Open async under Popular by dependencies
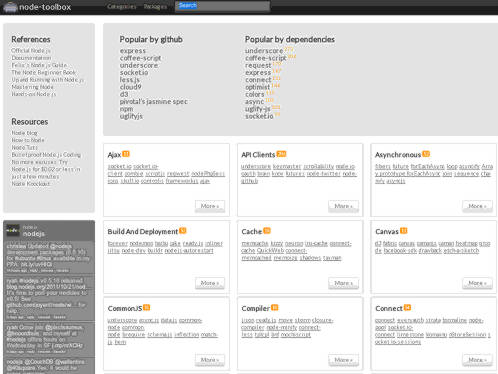Screen dimensions: 498x374 [255, 102]
